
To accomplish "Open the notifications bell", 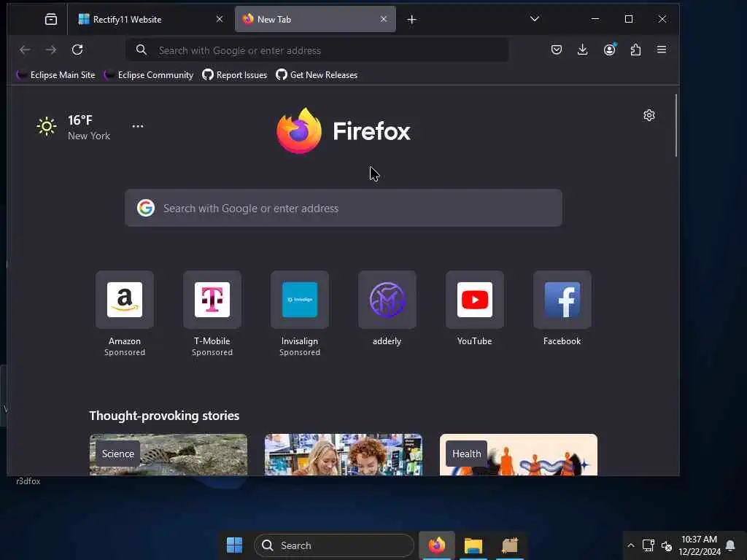I will (x=729, y=545).
